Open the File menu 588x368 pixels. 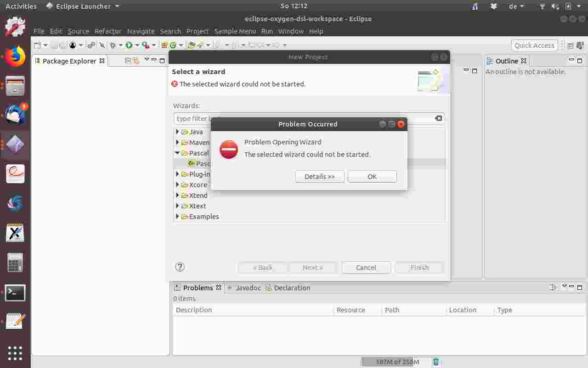pyautogui.click(x=39, y=31)
